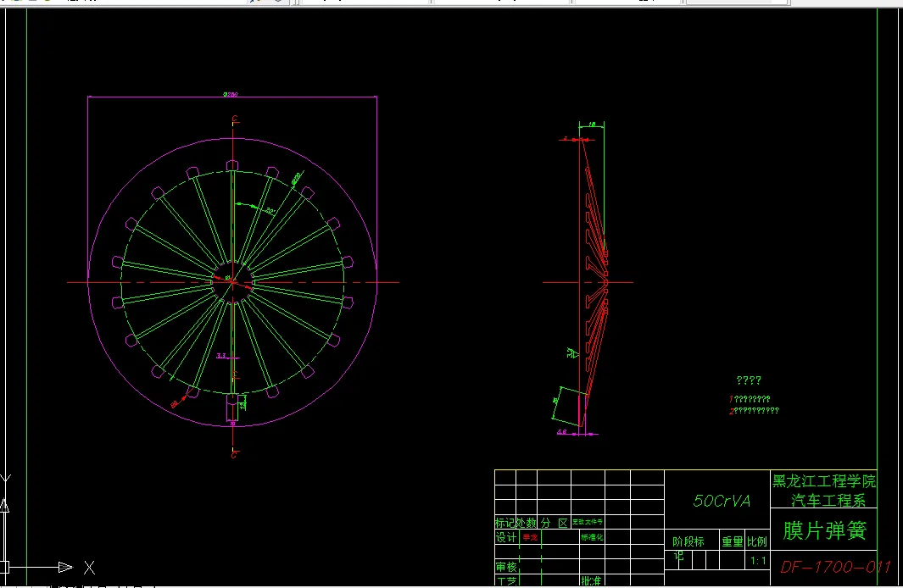Click the 设计 label
The height and width of the screenshot is (588, 903).
[506, 537]
